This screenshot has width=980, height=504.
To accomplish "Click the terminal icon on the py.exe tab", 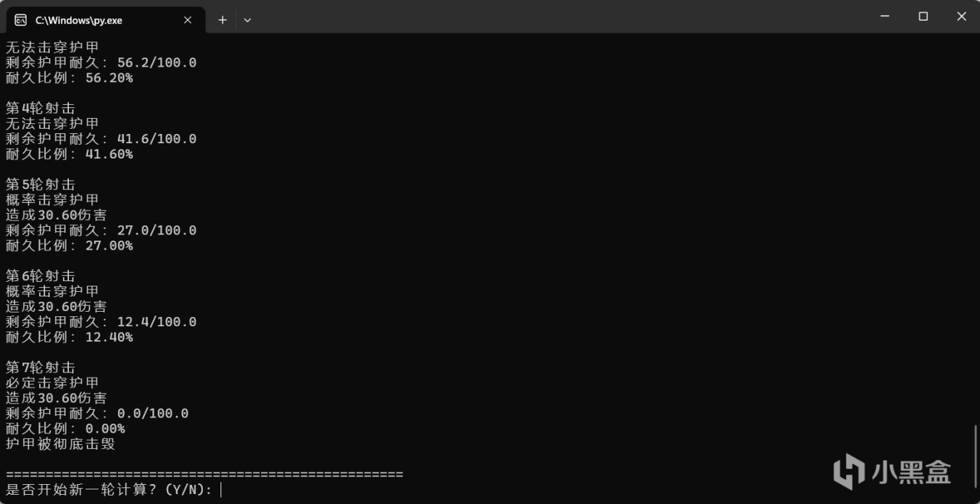I will [x=21, y=20].
